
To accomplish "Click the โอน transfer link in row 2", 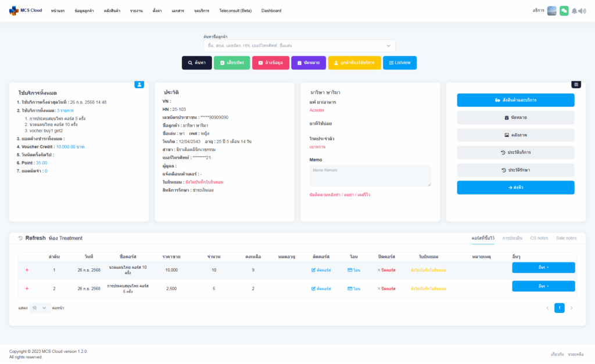I will (353, 289).
